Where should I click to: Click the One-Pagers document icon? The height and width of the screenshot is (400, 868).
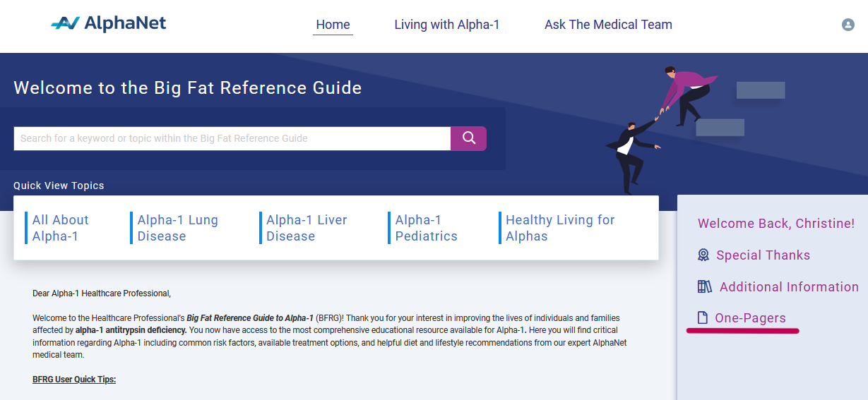(703, 318)
